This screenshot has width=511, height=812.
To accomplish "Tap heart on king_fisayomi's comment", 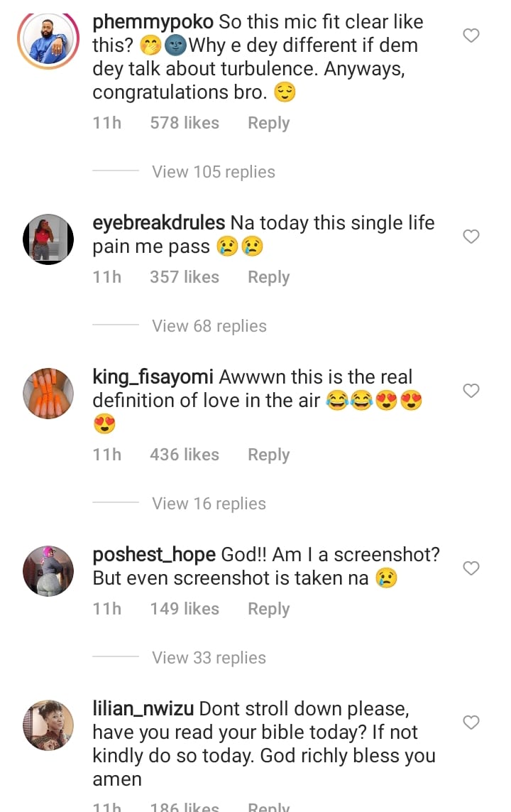I will pyautogui.click(x=471, y=391).
